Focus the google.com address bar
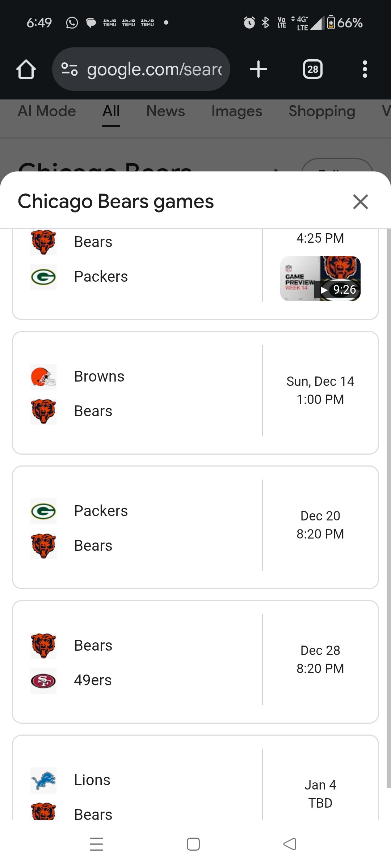Viewport: 391px width, 868px height. point(154,69)
